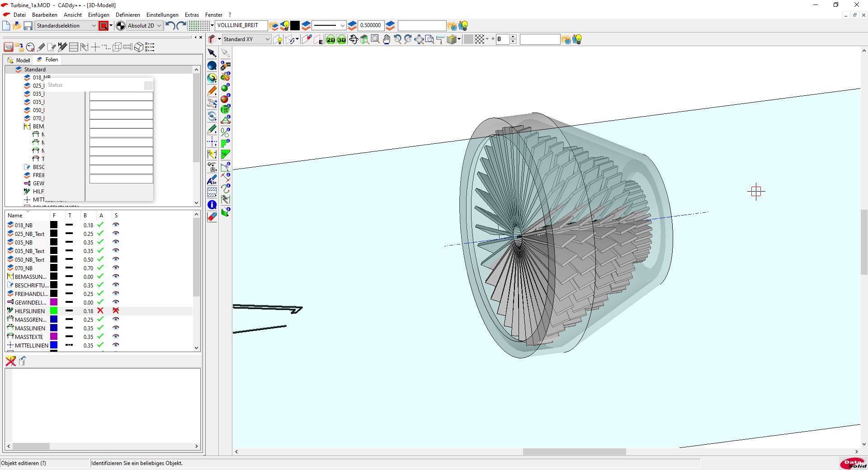The width and height of the screenshot is (868, 470).
Task: Open the Standardselektion dropdown
Action: coord(94,26)
